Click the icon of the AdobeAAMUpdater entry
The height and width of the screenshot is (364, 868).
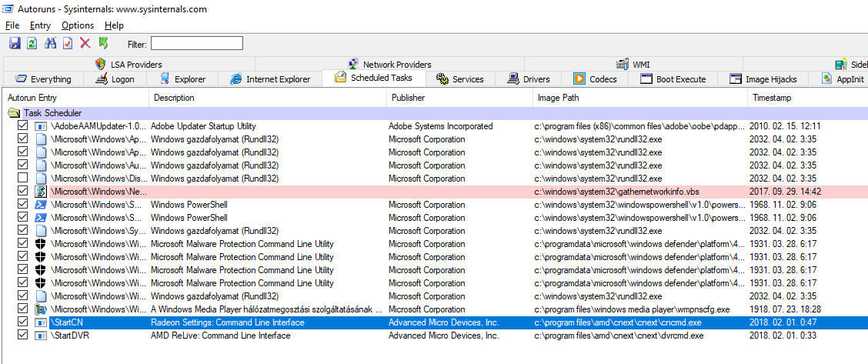pyautogui.click(x=41, y=126)
